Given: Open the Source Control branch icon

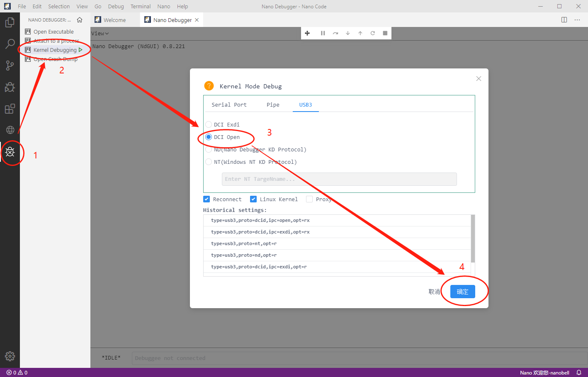Looking at the screenshot, I should (x=10, y=65).
